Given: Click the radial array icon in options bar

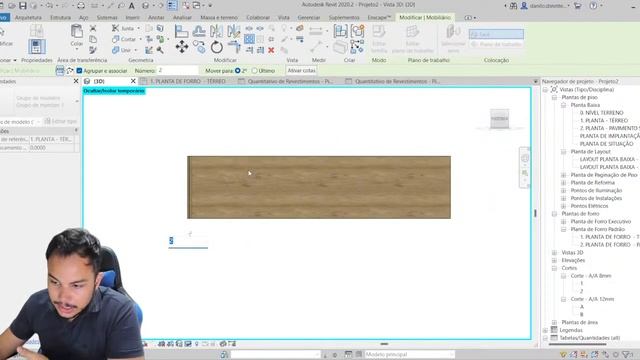Looking at the screenshot, I should tap(70, 71).
